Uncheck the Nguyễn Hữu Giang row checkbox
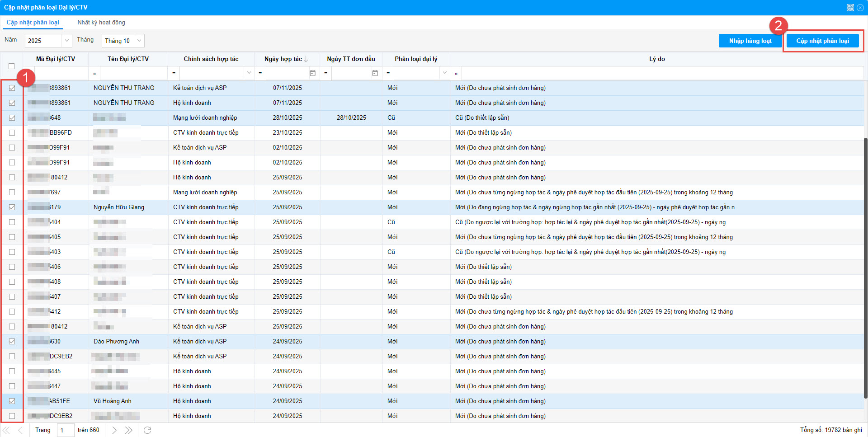The image size is (868, 437). coord(12,207)
